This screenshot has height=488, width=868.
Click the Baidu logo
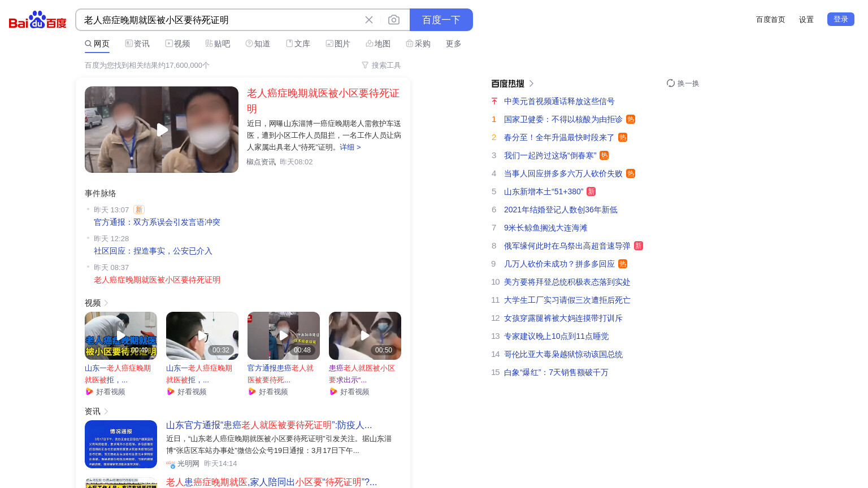[x=37, y=20]
